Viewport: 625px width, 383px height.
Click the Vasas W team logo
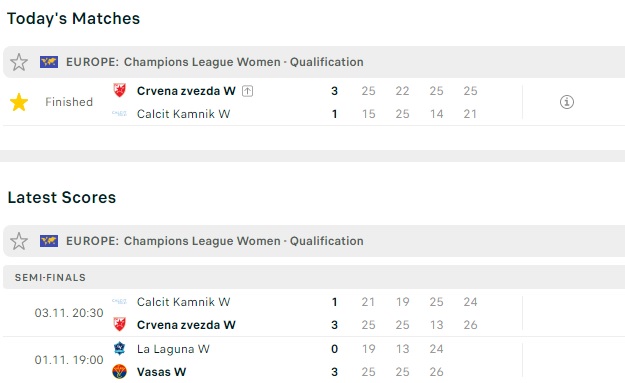click(x=120, y=371)
